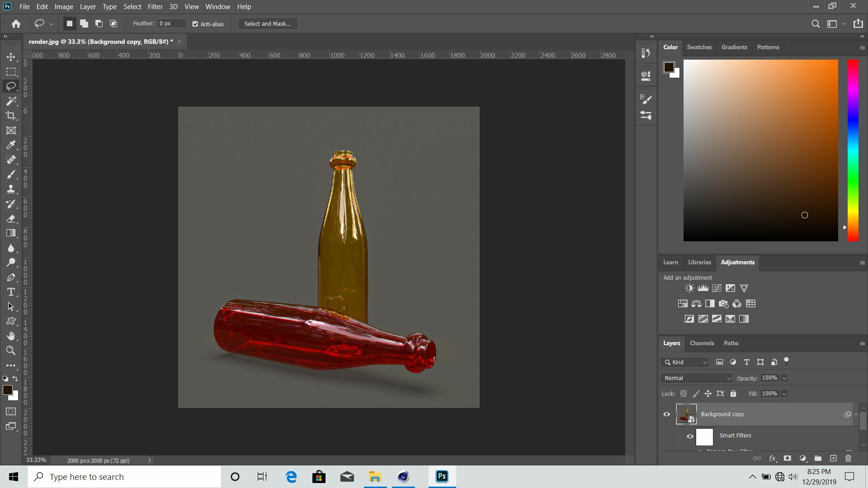Toggle layer filtering on or off

click(x=786, y=361)
